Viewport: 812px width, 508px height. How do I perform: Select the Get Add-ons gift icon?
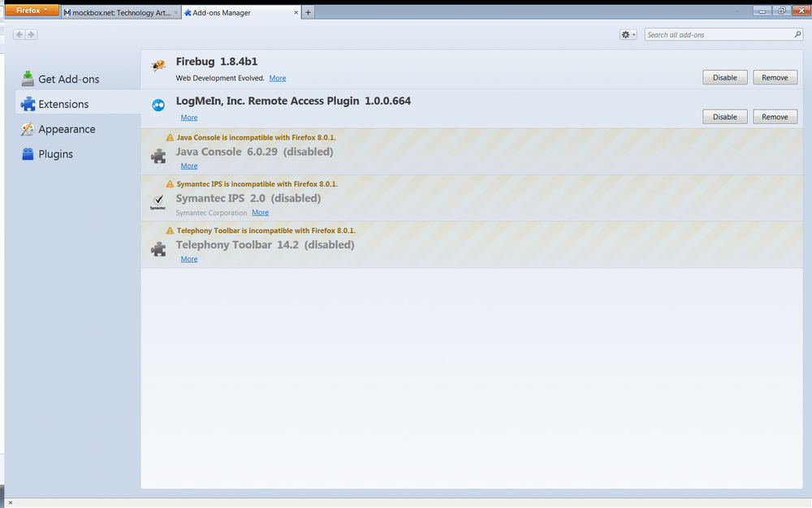27,79
